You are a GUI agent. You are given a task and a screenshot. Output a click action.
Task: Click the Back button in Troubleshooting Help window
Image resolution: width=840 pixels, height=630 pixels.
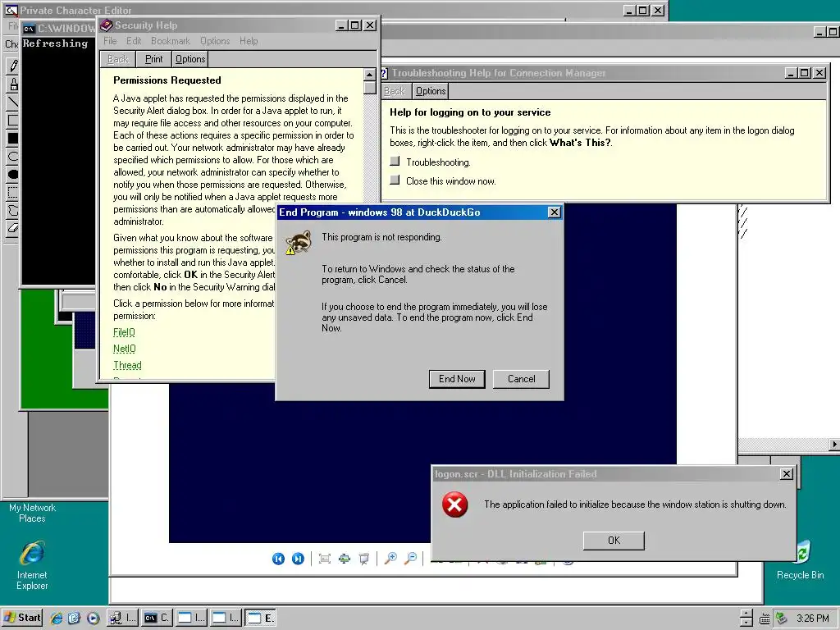[395, 91]
